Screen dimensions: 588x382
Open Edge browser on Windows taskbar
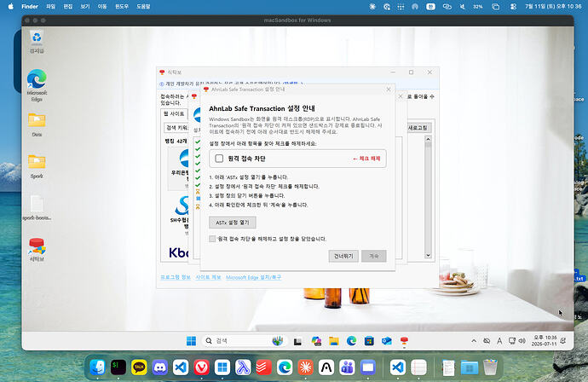tap(351, 341)
